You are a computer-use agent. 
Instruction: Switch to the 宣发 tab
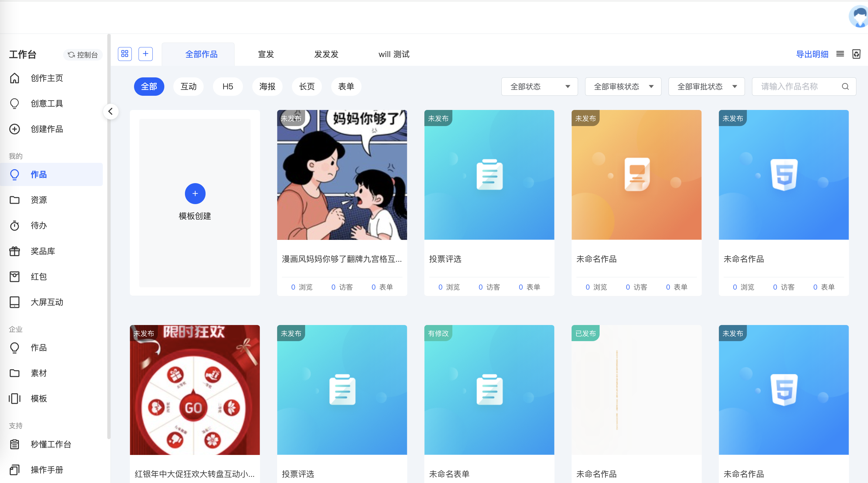266,54
